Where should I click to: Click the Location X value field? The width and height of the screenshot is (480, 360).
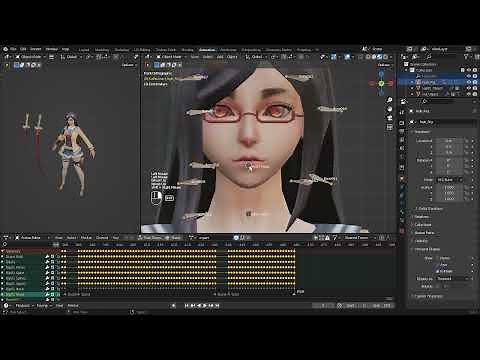(449, 141)
